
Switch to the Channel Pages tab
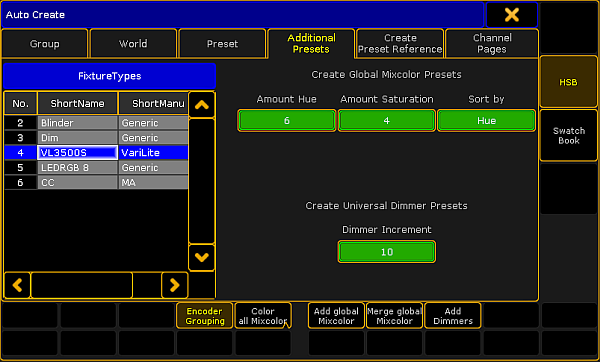492,44
